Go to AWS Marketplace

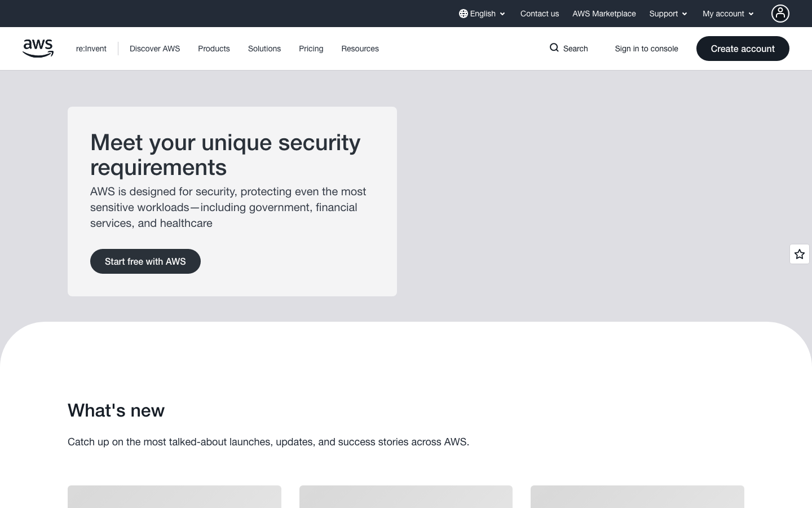click(x=604, y=14)
